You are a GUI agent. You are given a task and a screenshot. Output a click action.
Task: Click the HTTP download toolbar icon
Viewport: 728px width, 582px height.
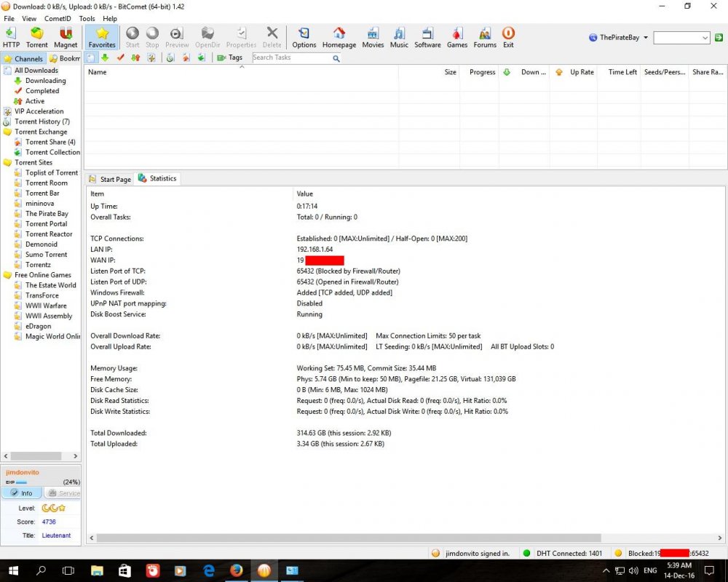click(11, 37)
